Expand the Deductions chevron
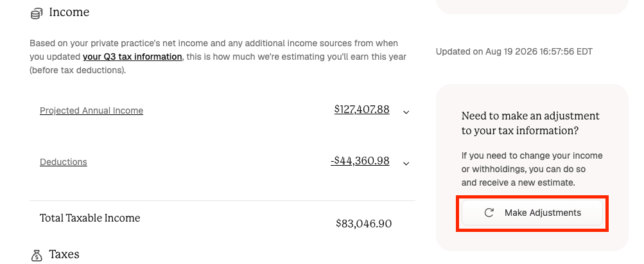Viewport: 644px width, 264px height. [406, 164]
